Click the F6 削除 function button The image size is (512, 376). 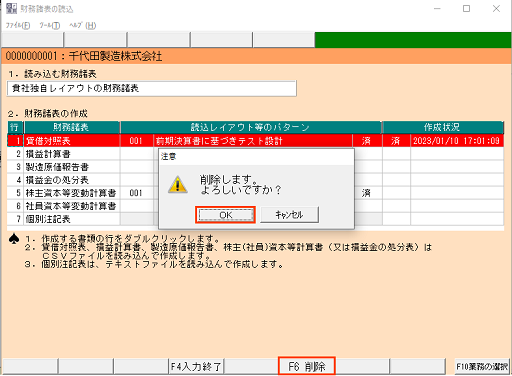click(x=307, y=366)
